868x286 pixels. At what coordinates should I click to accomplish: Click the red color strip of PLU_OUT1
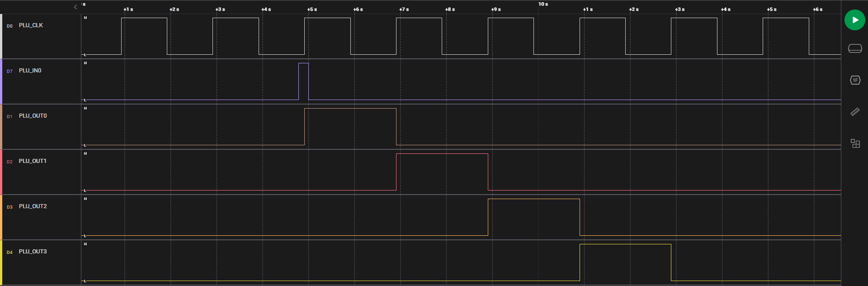click(1, 172)
